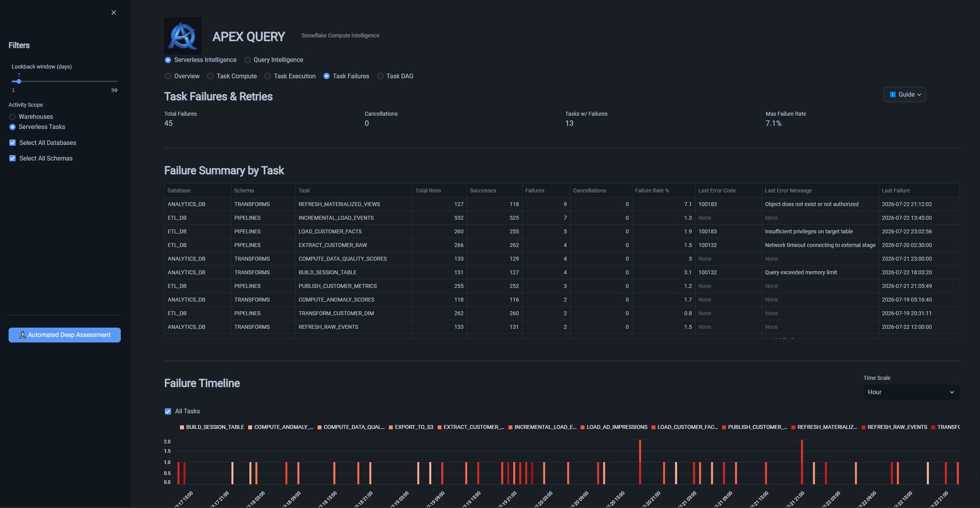
Task: Open the Time Scale Hour dropdown
Action: pos(911,392)
